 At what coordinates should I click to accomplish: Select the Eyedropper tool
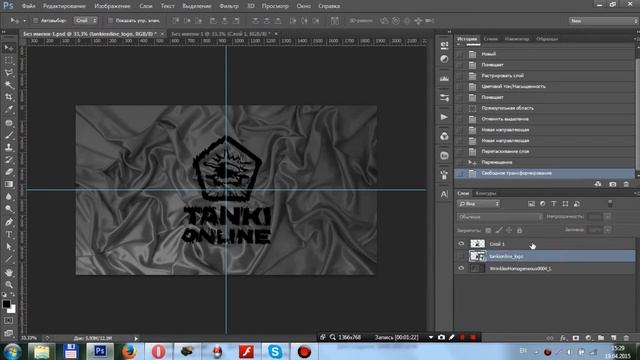9,109
